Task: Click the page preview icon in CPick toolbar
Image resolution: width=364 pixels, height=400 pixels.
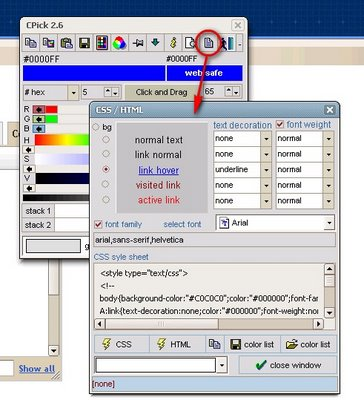Action: [x=190, y=43]
